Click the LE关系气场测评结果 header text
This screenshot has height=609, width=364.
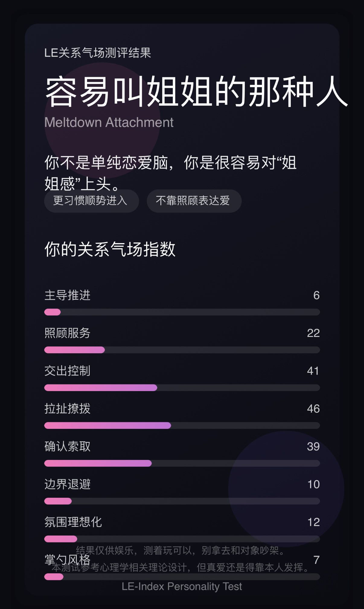click(x=97, y=53)
